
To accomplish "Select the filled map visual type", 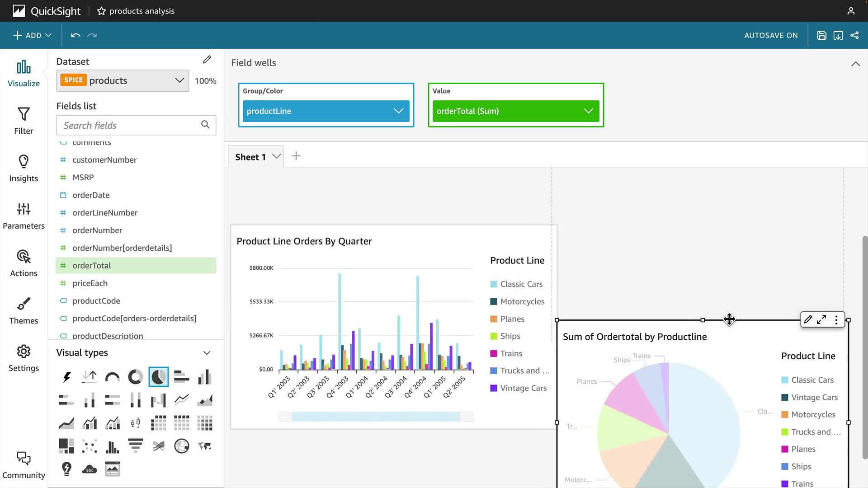I will (205, 446).
